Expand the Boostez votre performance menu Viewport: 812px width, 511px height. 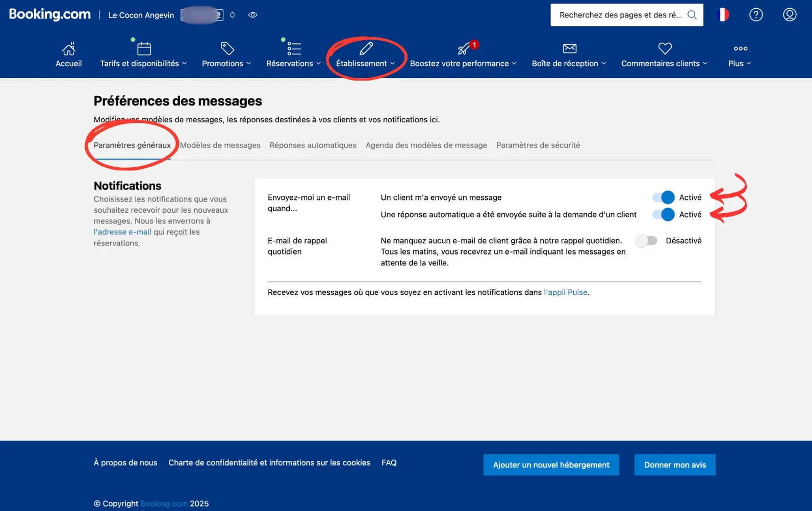click(464, 63)
